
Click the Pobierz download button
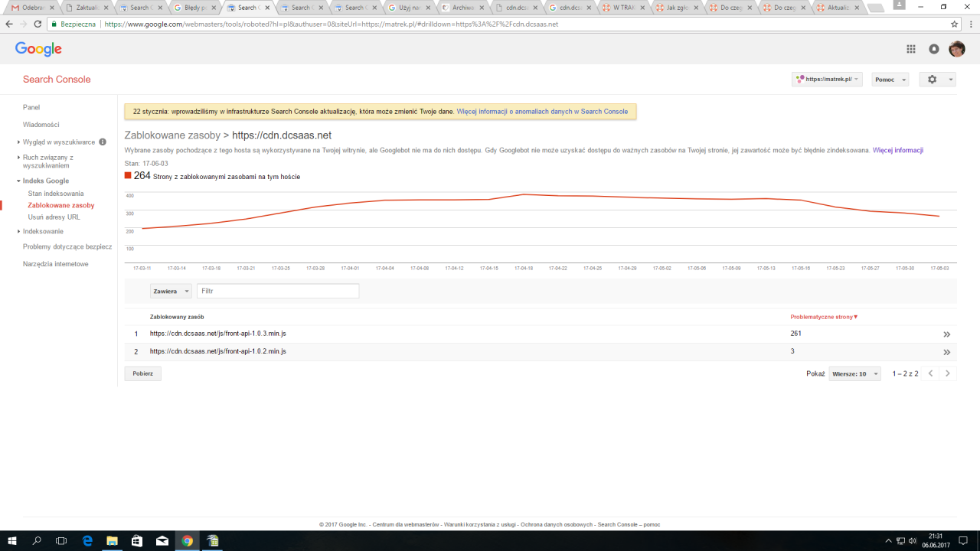[x=143, y=373]
